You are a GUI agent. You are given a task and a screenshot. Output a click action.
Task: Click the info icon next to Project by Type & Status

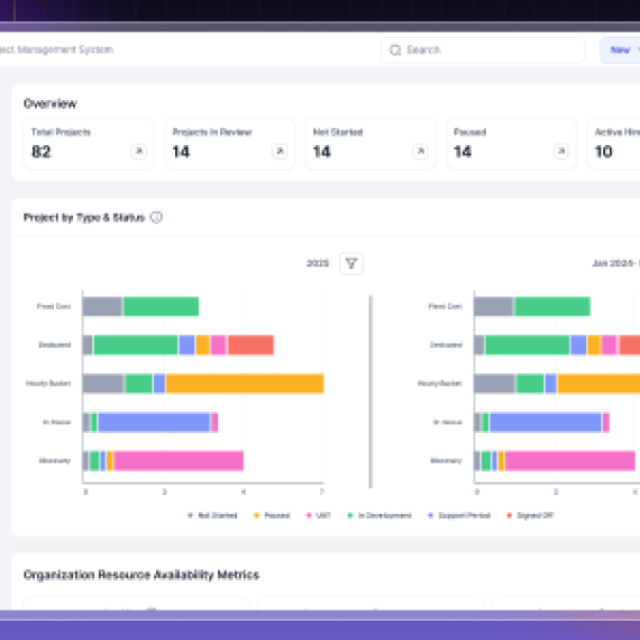coord(156,217)
